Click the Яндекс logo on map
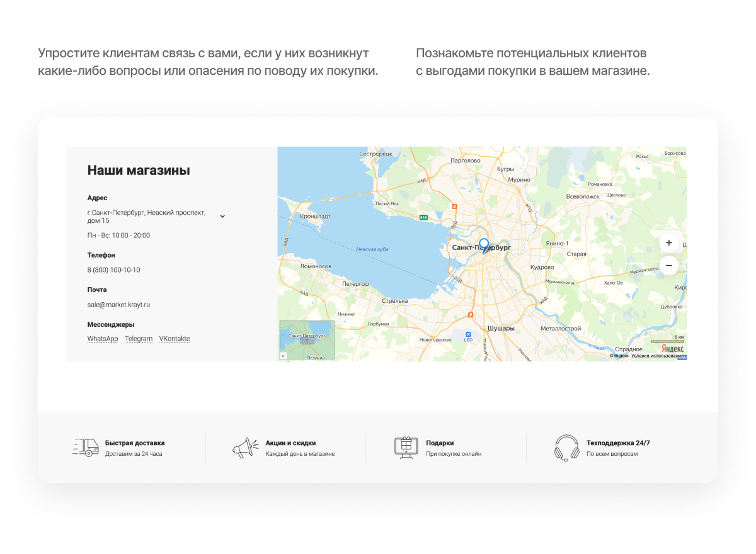This screenshot has height=554, width=756. pos(672,348)
